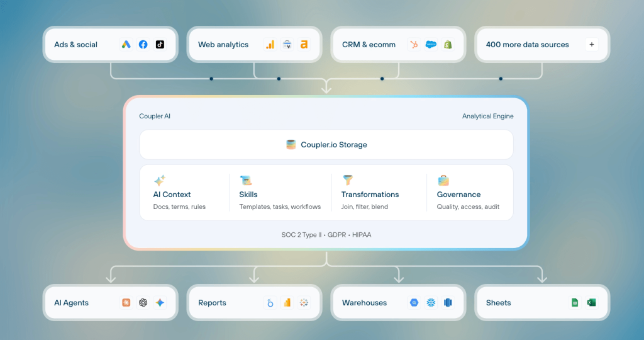The image size is (644, 340).
Task: Click the Skills scroll icon
Action: (246, 180)
